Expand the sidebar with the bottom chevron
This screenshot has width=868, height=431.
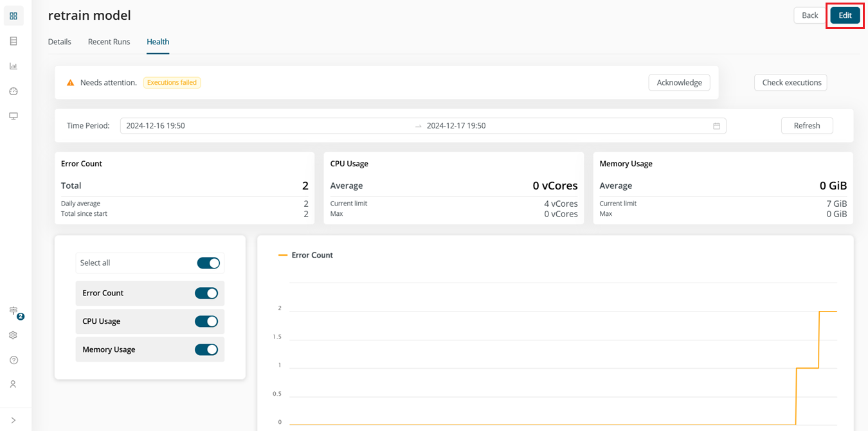click(x=14, y=420)
